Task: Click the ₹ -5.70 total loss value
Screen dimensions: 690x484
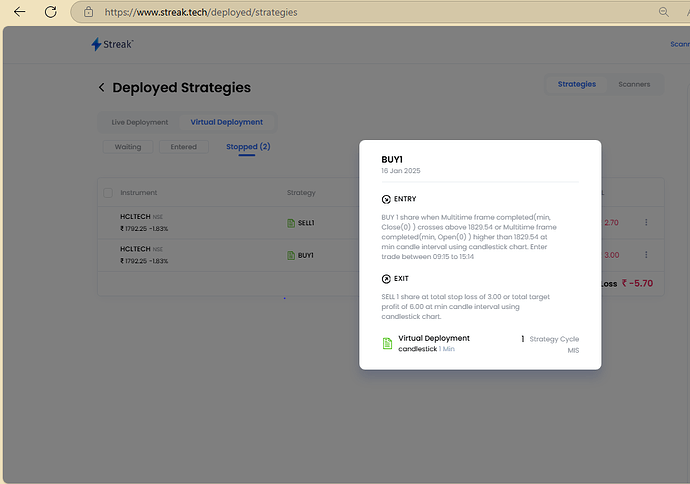Action: [637, 283]
